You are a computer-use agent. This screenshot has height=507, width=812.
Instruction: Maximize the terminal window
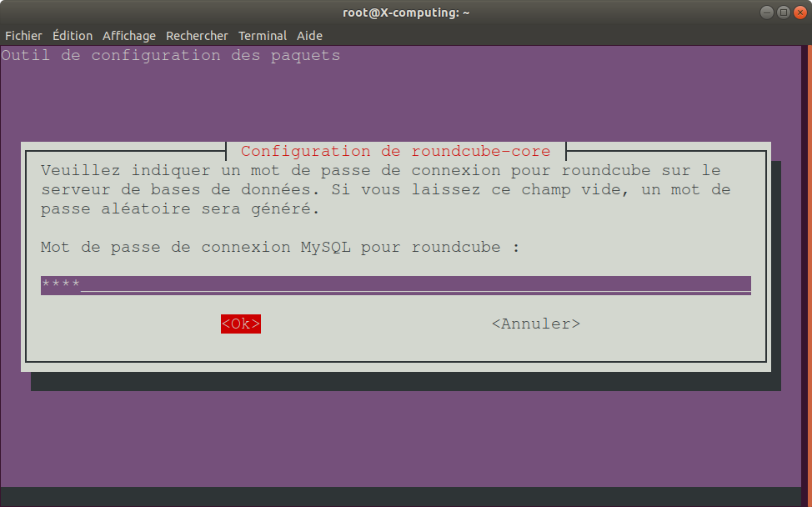click(x=784, y=13)
